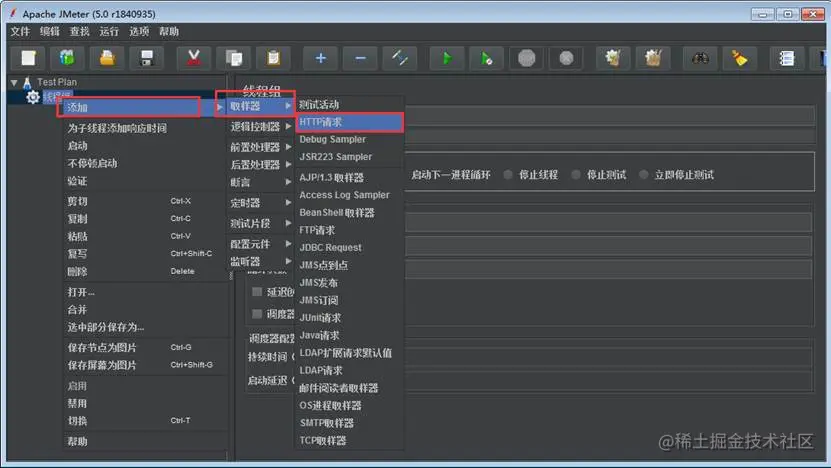
Task: Toggle the 调度器 checkbox
Action: pos(257,314)
